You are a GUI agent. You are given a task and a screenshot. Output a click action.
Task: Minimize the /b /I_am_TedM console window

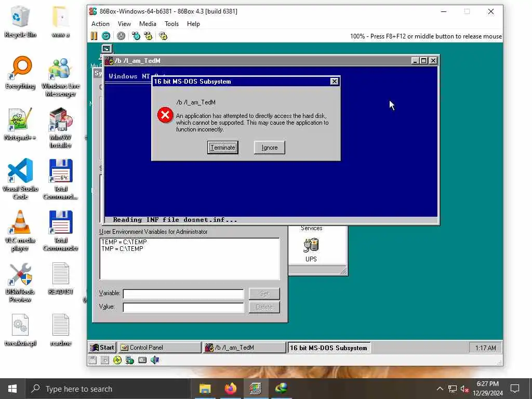[415, 61]
